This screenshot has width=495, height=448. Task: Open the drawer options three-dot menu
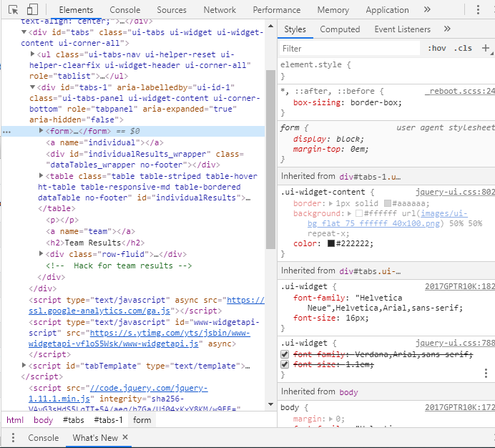coord(13,437)
